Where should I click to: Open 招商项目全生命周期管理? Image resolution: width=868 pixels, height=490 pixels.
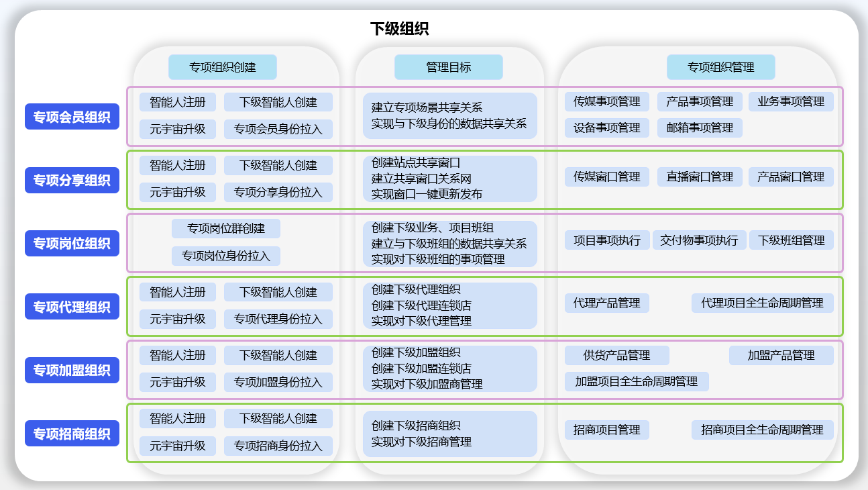pos(763,430)
